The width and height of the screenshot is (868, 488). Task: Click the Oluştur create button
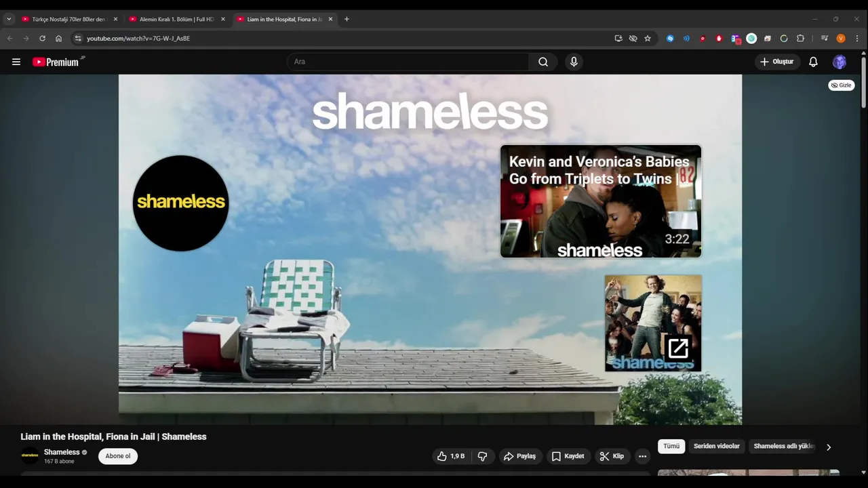pyautogui.click(x=777, y=62)
